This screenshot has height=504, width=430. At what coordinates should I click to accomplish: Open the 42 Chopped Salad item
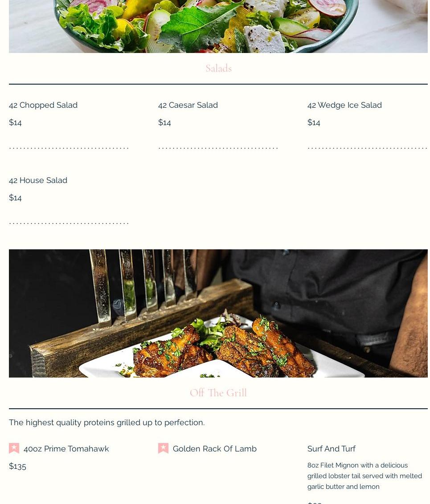[43, 105]
